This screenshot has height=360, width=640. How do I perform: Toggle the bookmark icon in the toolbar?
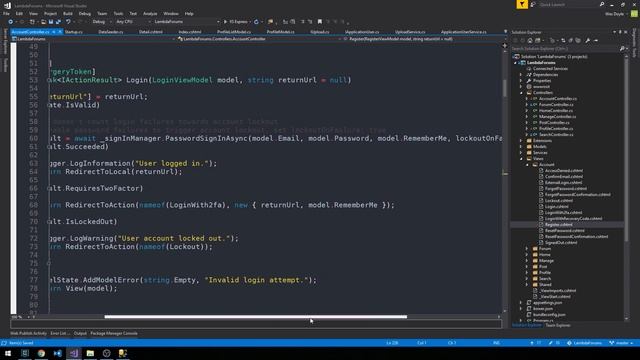pos(320,22)
